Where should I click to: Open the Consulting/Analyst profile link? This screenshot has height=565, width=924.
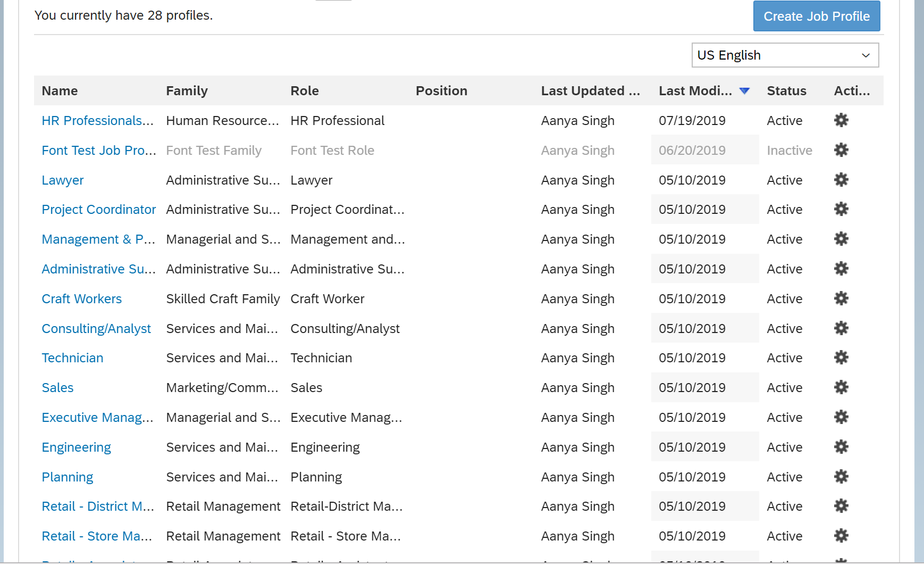pos(96,329)
